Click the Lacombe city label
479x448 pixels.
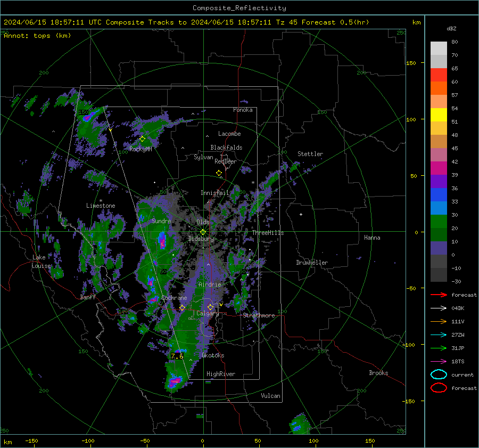[229, 134]
